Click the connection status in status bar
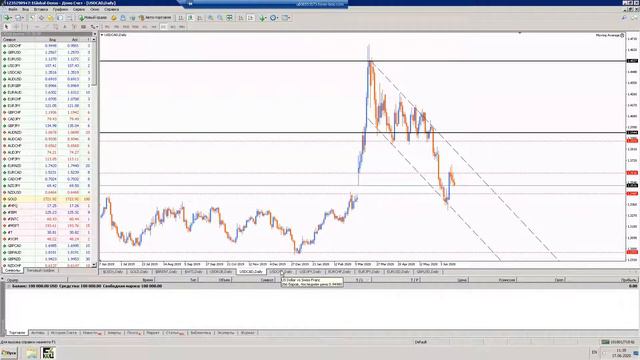 (618, 342)
